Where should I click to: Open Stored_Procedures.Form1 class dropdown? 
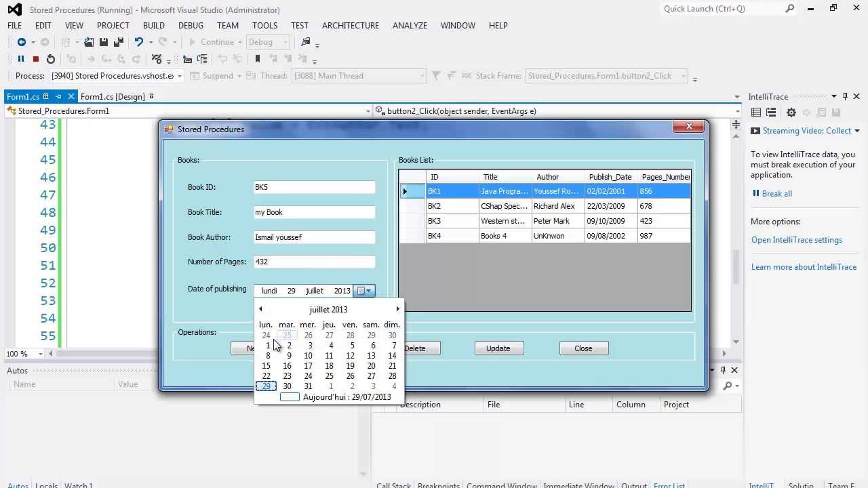pos(368,111)
